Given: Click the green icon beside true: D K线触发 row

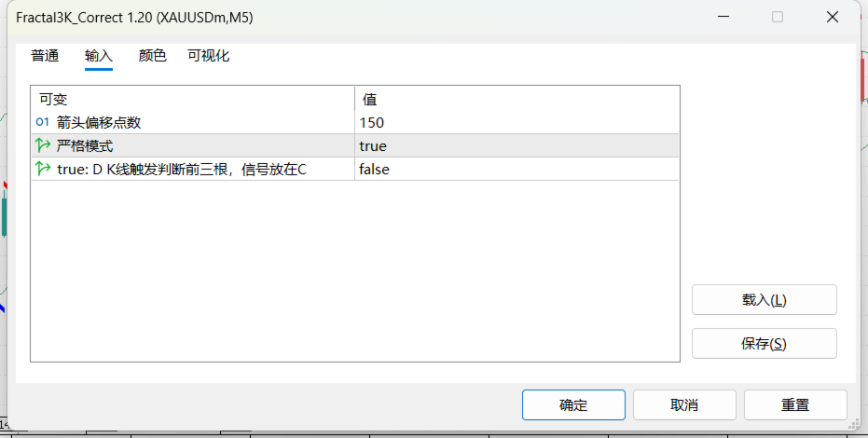Looking at the screenshot, I should 43,169.
